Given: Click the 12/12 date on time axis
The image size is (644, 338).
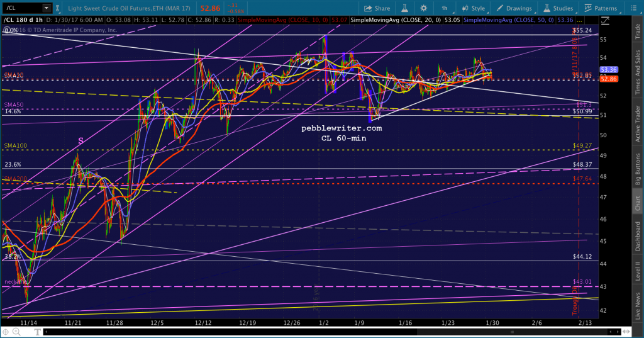Looking at the screenshot, I should click(203, 323).
